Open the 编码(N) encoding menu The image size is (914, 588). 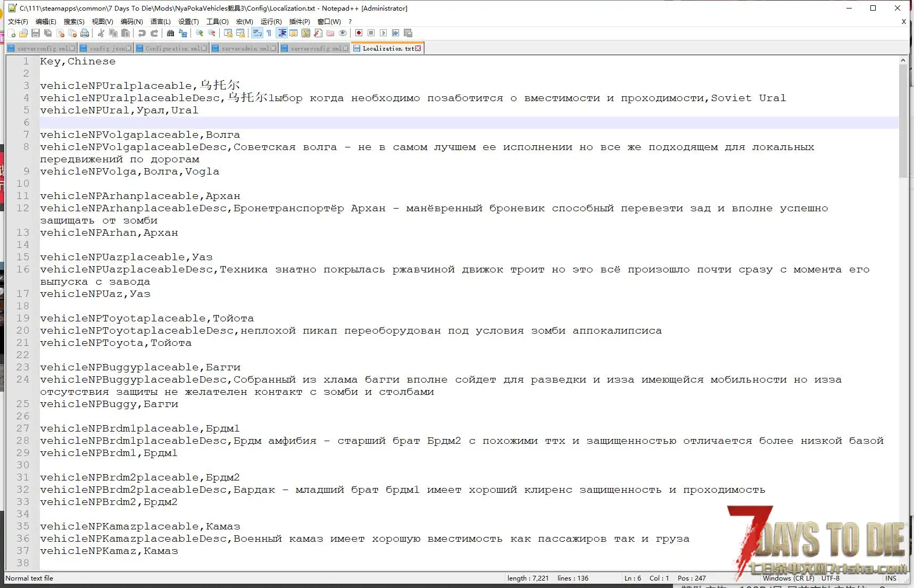131,21
